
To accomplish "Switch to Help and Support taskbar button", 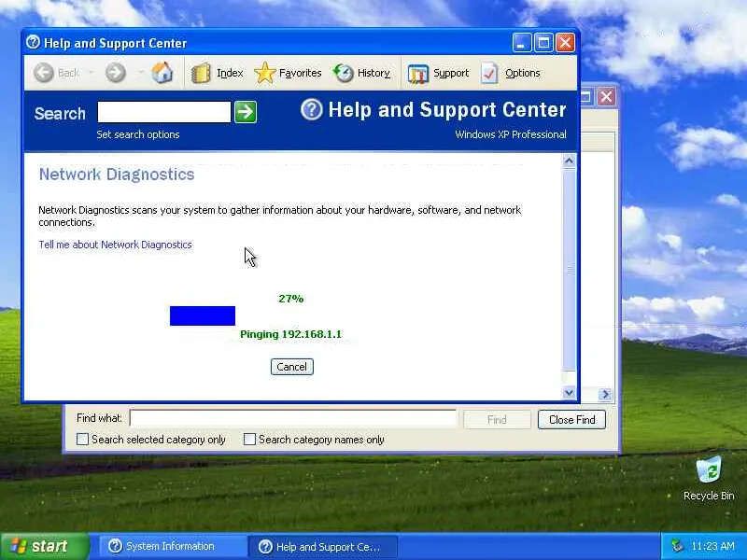I will pyautogui.click(x=322, y=546).
